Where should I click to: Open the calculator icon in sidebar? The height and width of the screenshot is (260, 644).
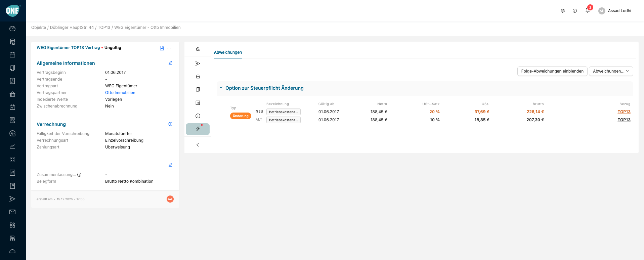[12, 160]
